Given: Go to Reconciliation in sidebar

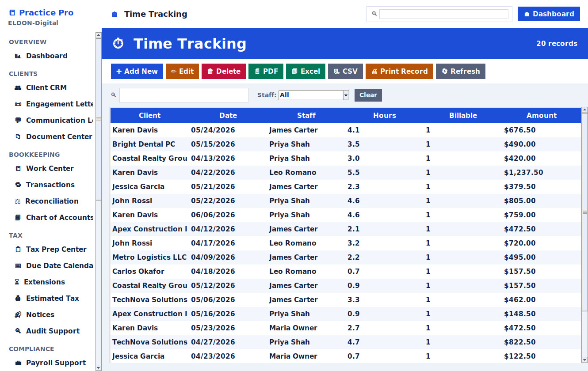Looking at the screenshot, I should pos(52,201).
